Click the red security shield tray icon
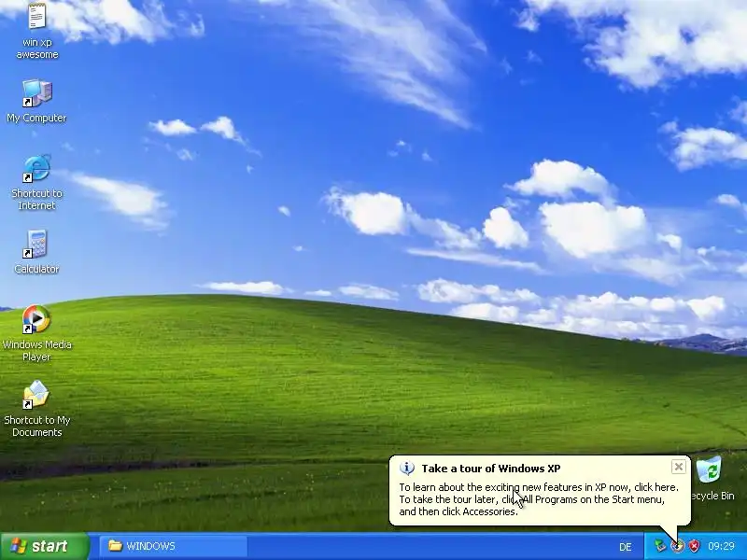The height and width of the screenshot is (560, 747). pos(695,546)
